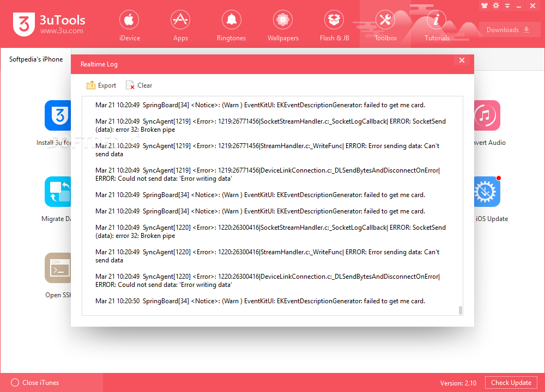Screen dimensions: 545x392
Task: Toggle the Close iTunes option
Action: (35, 383)
